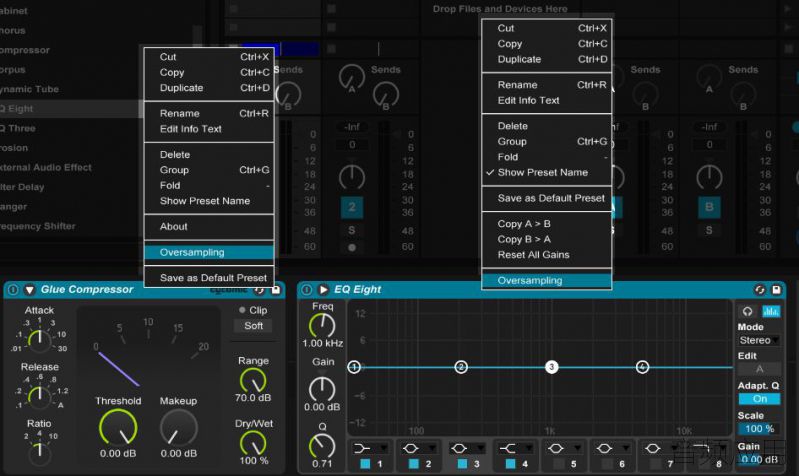799x476 pixels.
Task: Toggle EQ Eight spectrum analyzer icon
Action: [770, 311]
